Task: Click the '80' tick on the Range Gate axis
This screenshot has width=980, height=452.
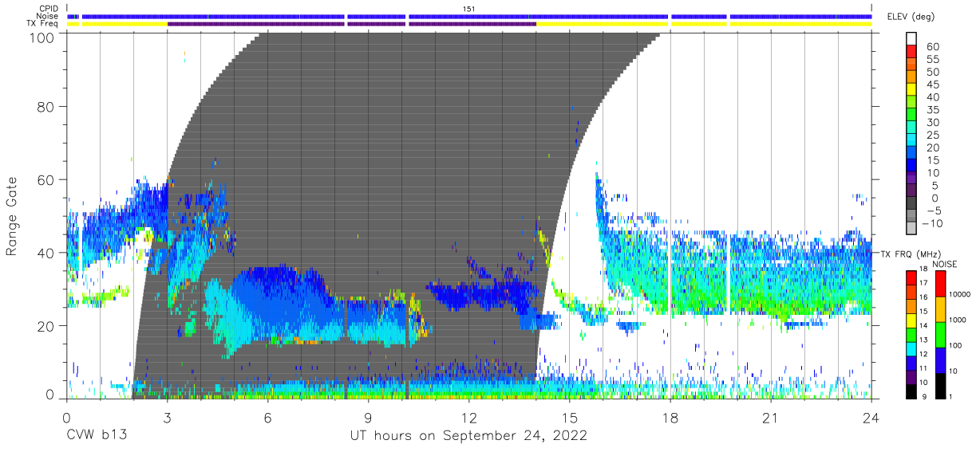Action: [46, 106]
